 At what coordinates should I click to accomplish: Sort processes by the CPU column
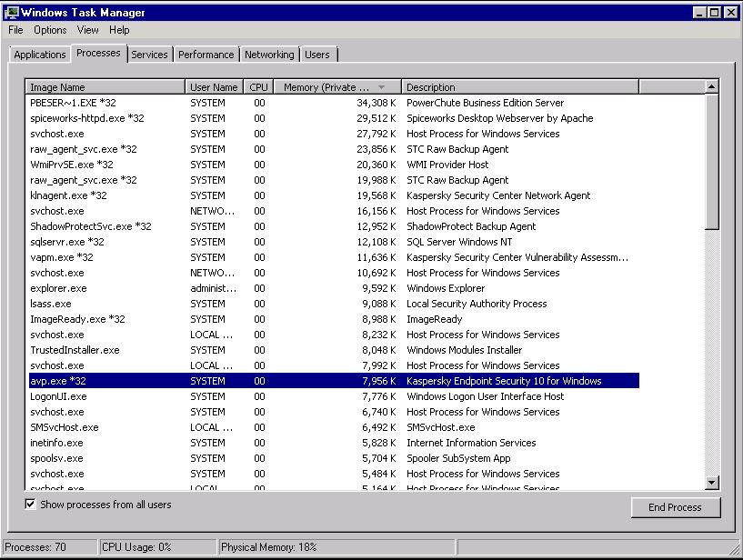pos(257,86)
